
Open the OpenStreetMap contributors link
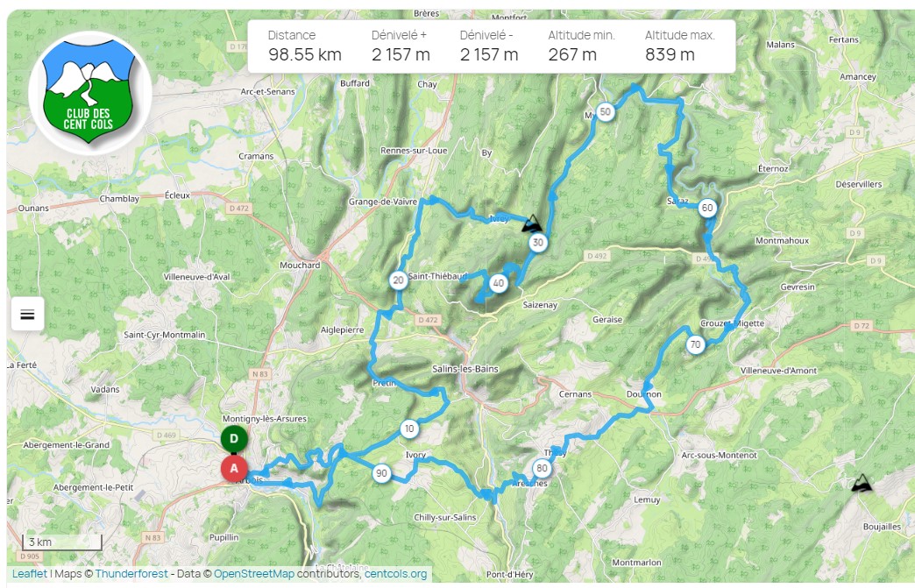254,573
